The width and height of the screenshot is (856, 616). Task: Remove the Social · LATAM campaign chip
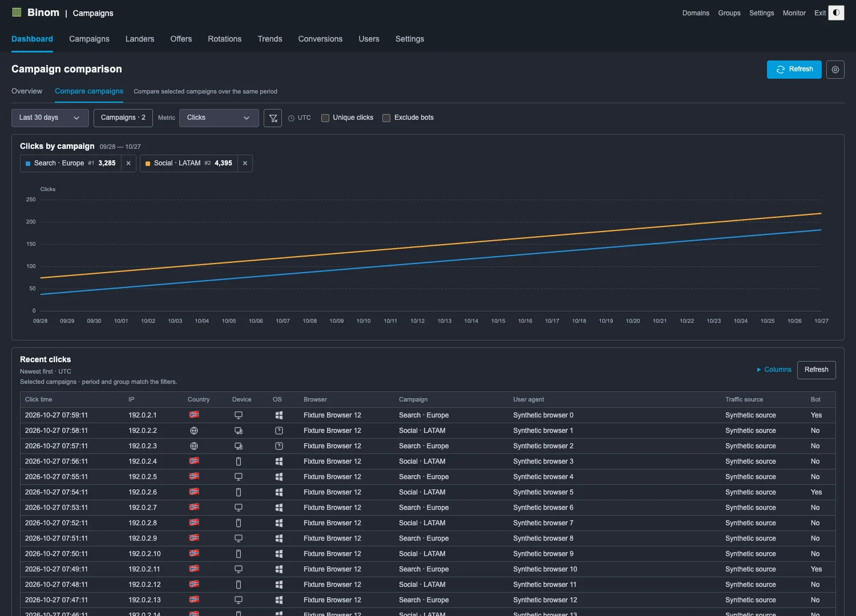(x=245, y=163)
